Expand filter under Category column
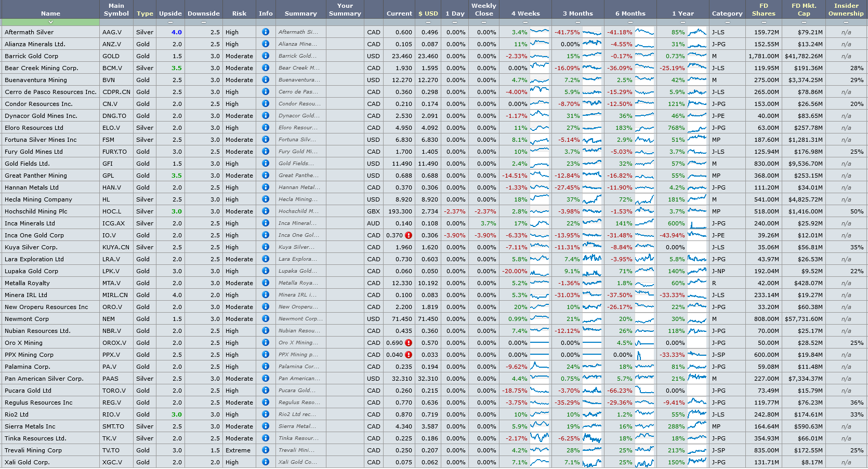Screen dimensions: 868x469 pos(727,22)
